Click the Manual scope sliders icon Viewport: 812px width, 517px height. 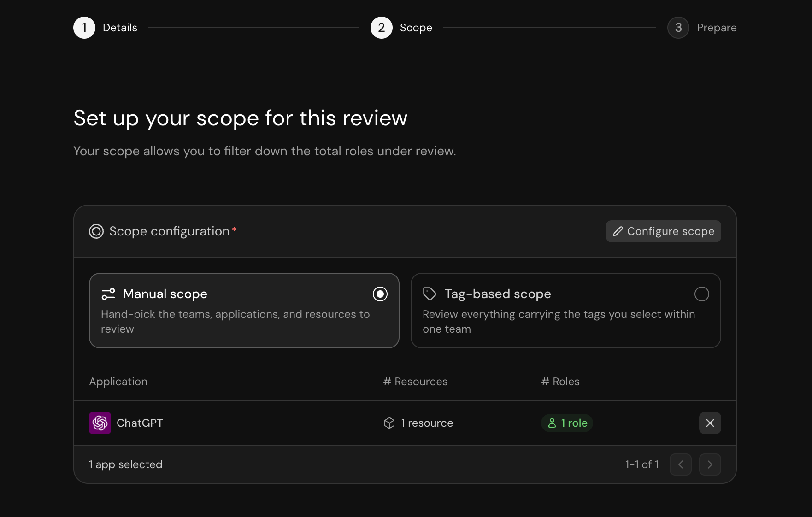coord(108,294)
